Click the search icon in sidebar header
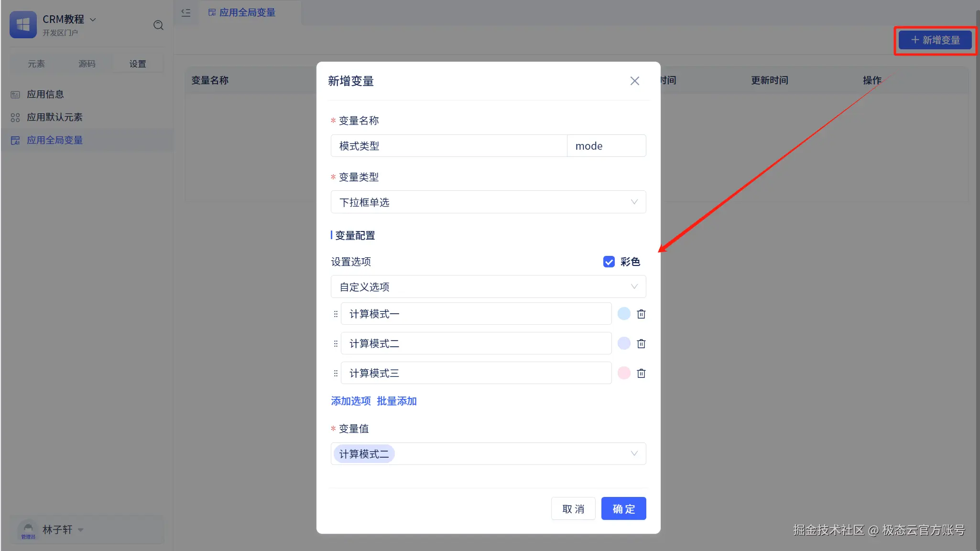 click(158, 25)
